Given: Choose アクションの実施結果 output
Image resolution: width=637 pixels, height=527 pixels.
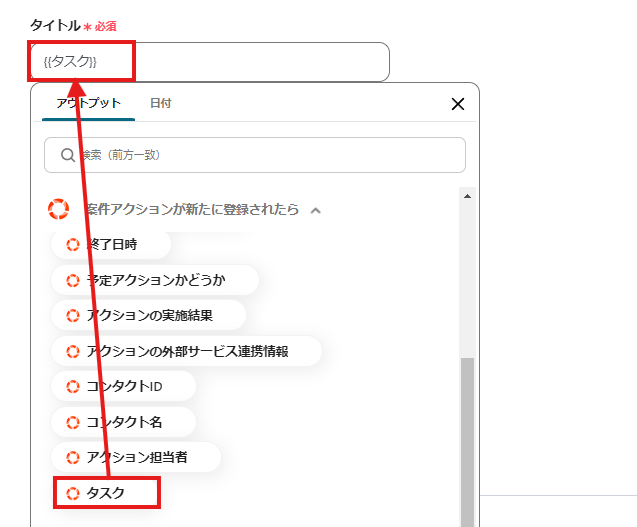Looking at the screenshot, I should [148, 315].
